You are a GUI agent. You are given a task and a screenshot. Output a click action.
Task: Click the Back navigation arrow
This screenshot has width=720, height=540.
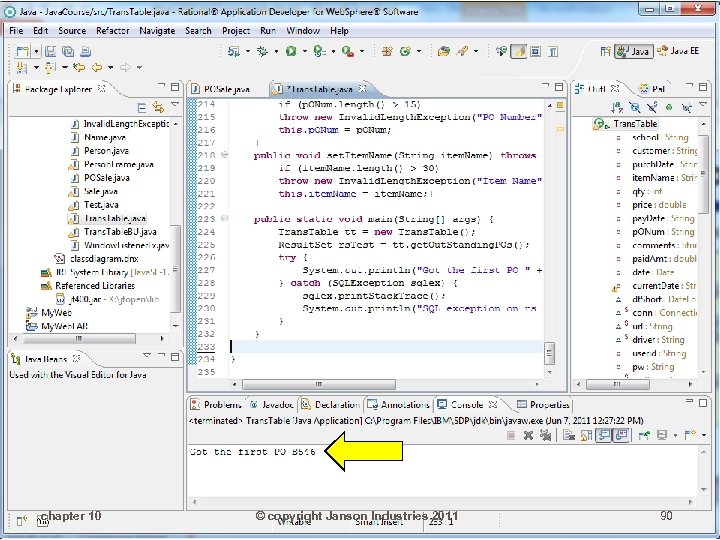click(x=96, y=68)
